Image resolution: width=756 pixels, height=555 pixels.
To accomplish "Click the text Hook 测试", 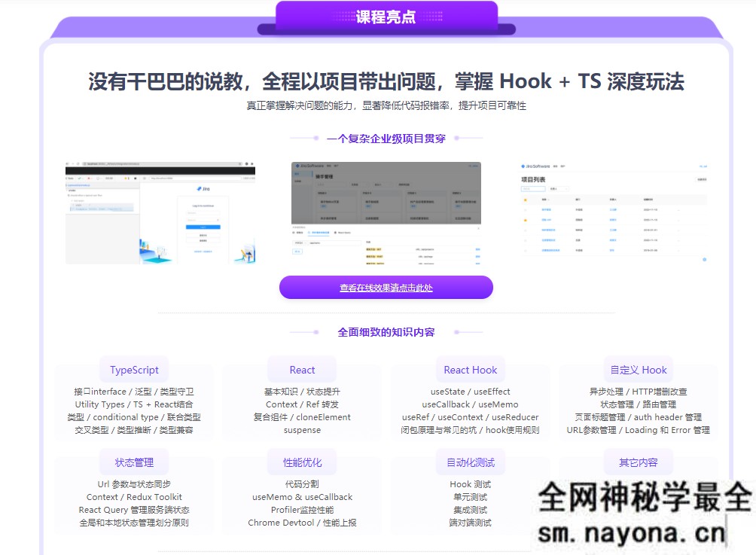I will 470,484.
